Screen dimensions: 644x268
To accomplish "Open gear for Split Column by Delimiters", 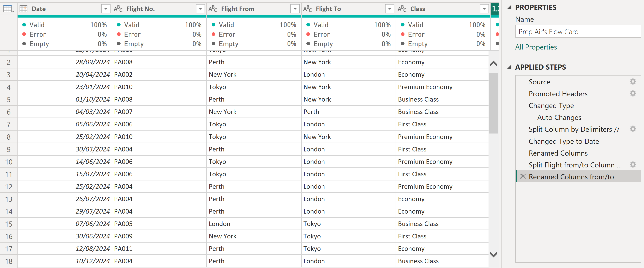I will click(x=633, y=129).
